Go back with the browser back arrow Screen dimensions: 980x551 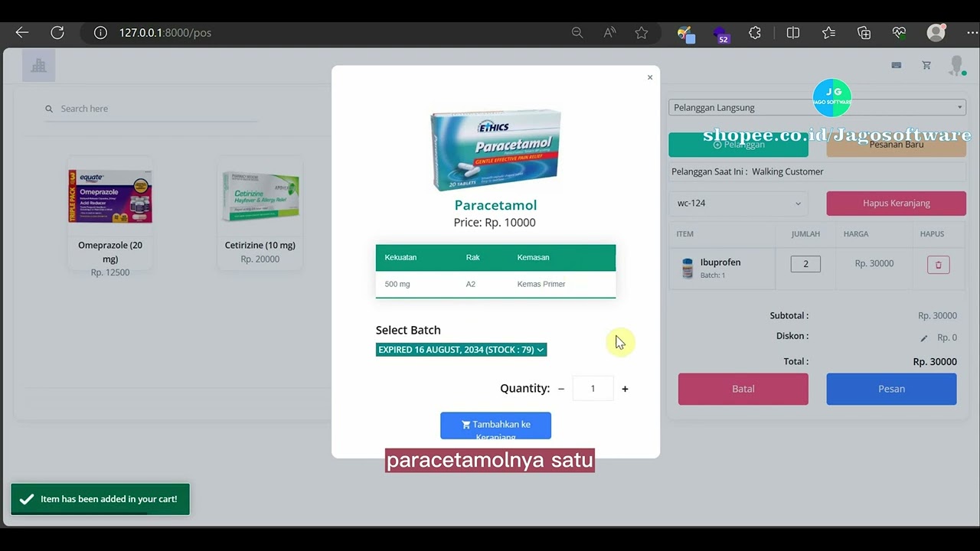[21, 32]
